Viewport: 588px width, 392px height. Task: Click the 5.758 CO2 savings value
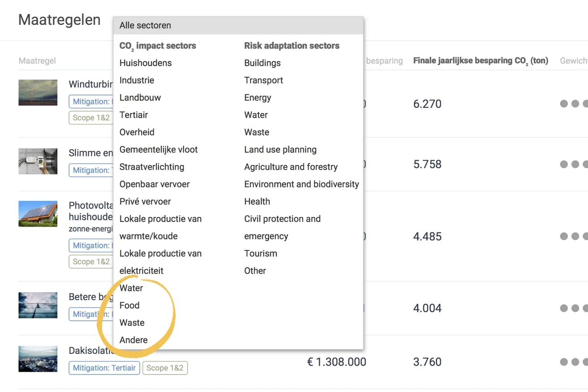427,164
